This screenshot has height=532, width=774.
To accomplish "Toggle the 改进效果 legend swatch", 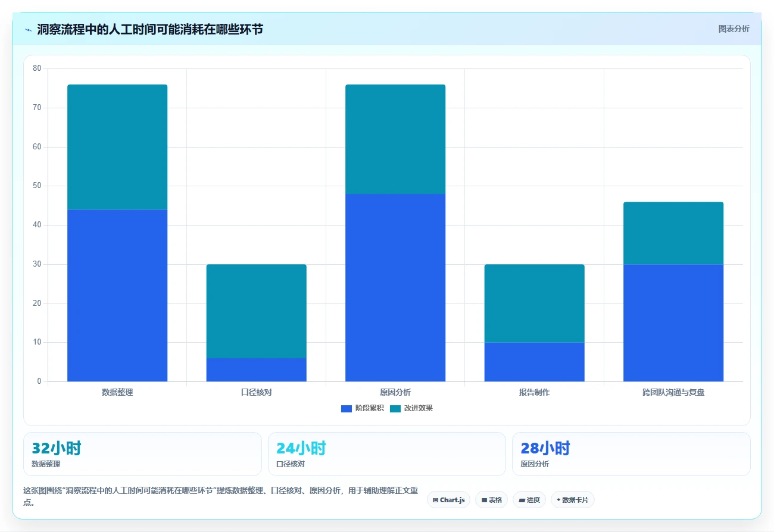I will point(395,408).
